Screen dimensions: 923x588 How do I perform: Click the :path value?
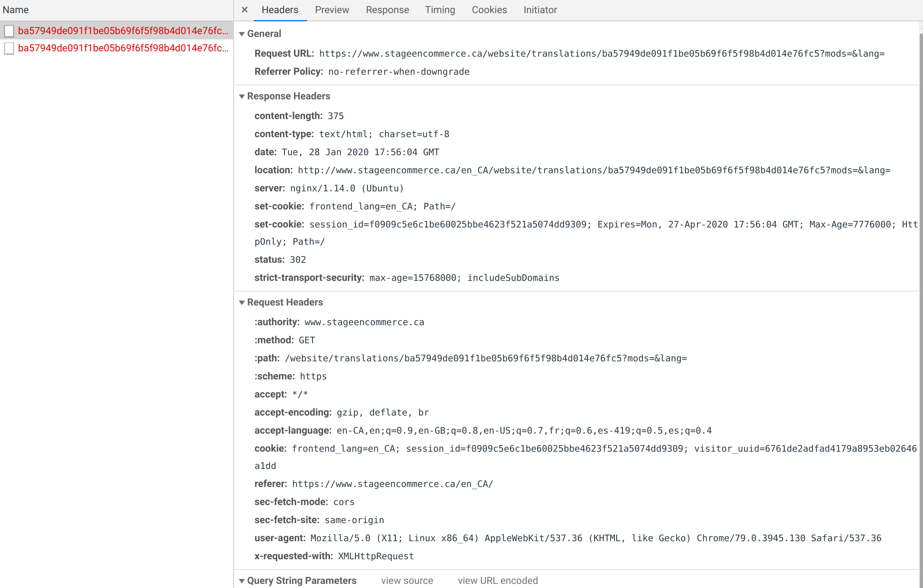tap(486, 358)
